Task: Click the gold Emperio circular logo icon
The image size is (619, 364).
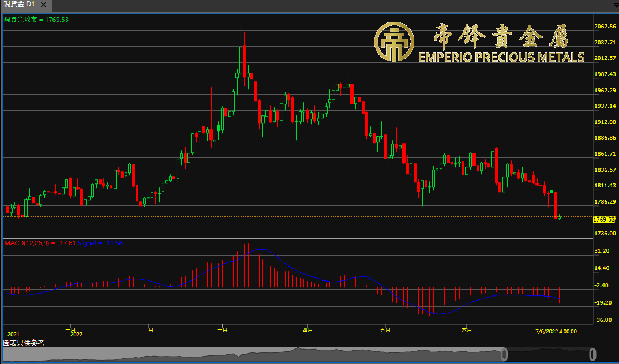Action: coord(393,43)
